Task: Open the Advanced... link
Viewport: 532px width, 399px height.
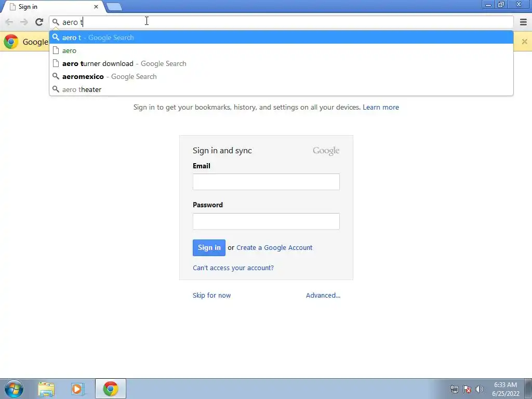Action: (323, 295)
